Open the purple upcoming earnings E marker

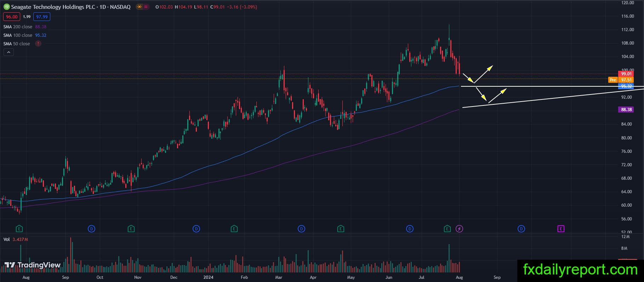pyautogui.click(x=561, y=229)
